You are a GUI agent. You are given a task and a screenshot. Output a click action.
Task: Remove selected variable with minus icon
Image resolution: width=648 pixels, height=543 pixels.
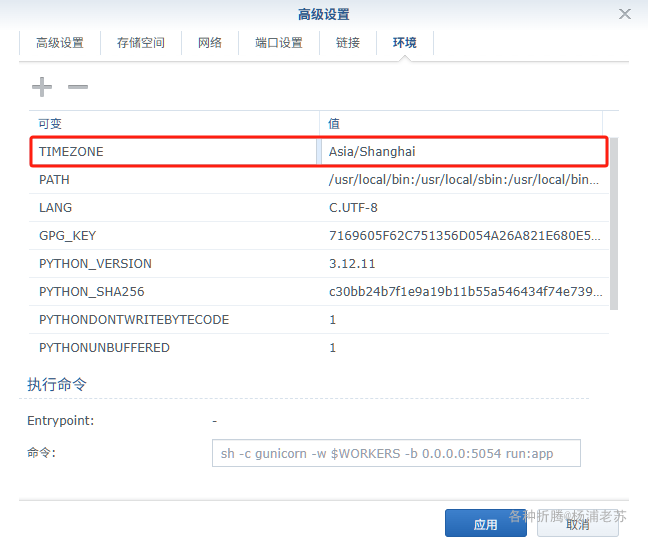coord(78,87)
